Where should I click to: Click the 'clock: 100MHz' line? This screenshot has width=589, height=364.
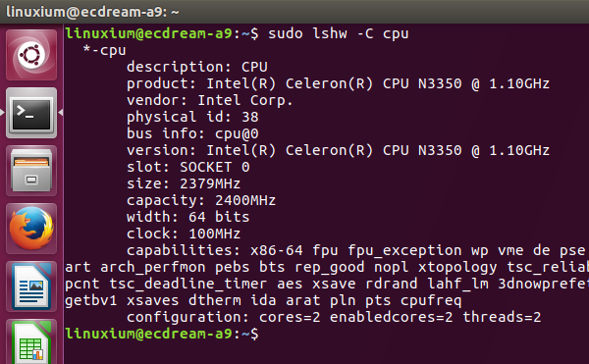(184, 234)
